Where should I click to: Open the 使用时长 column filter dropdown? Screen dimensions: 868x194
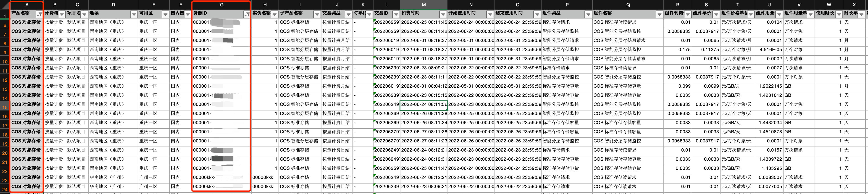pos(839,14)
